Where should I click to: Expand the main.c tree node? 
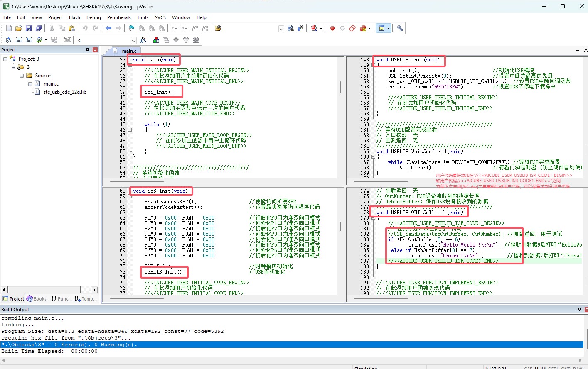point(30,84)
